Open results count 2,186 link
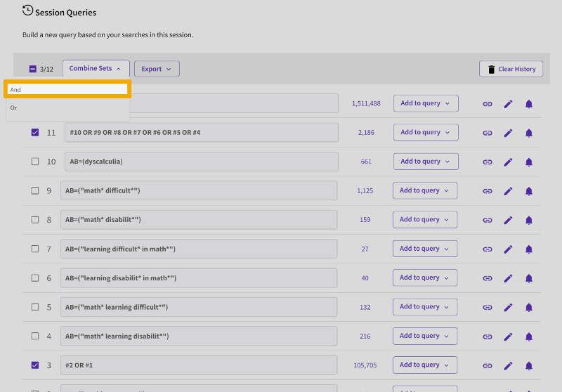This screenshot has height=392, width=562. pyautogui.click(x=365, y=133)
